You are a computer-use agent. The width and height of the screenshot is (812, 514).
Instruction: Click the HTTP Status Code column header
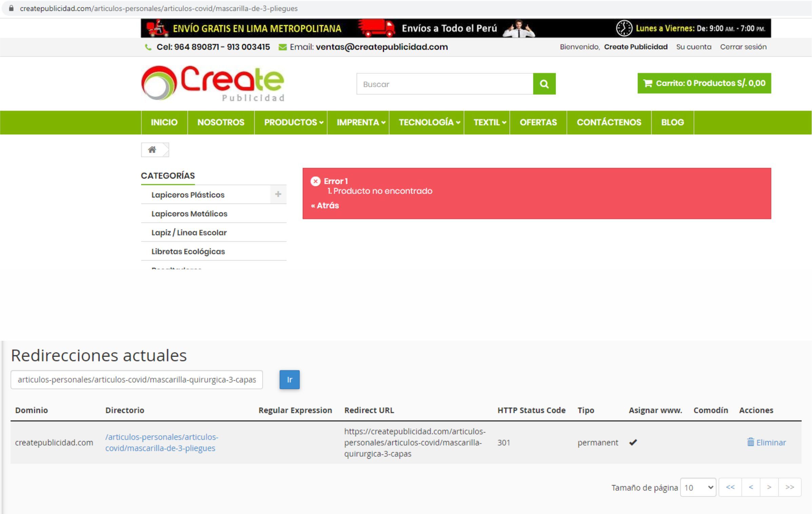pos(531,410)
